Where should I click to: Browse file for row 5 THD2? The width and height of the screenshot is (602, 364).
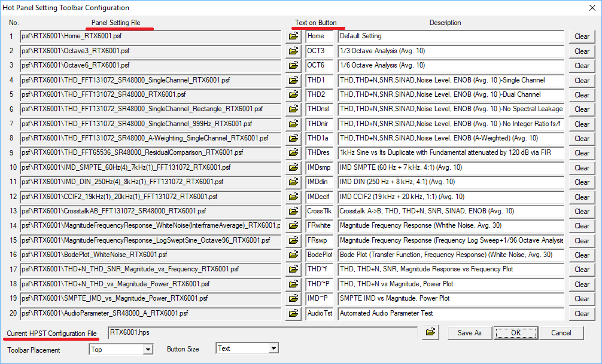click(x=293, y=95)
